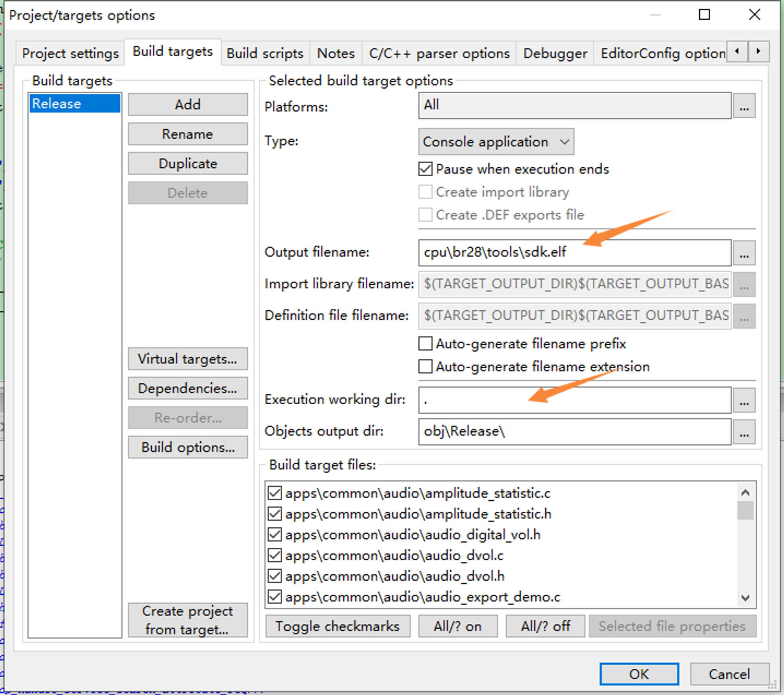
Task: Open the Debugger tab
Action: (555, 53)
